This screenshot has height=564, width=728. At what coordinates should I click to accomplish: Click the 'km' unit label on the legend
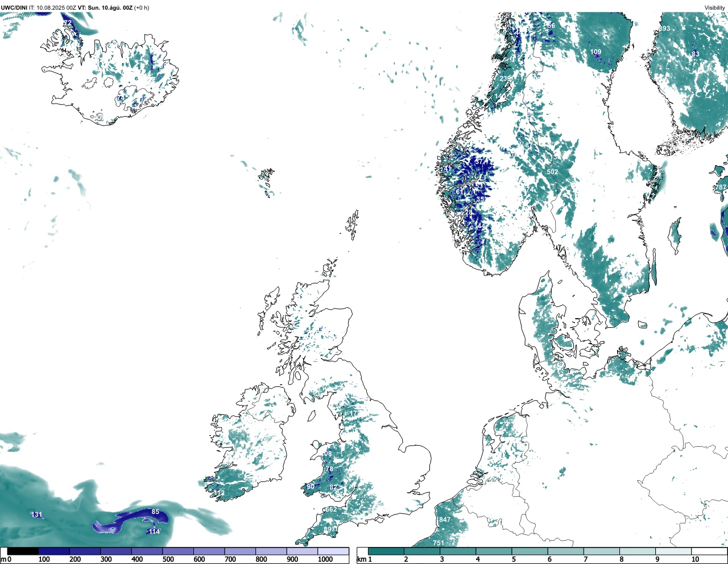click(x=361, y=559)
